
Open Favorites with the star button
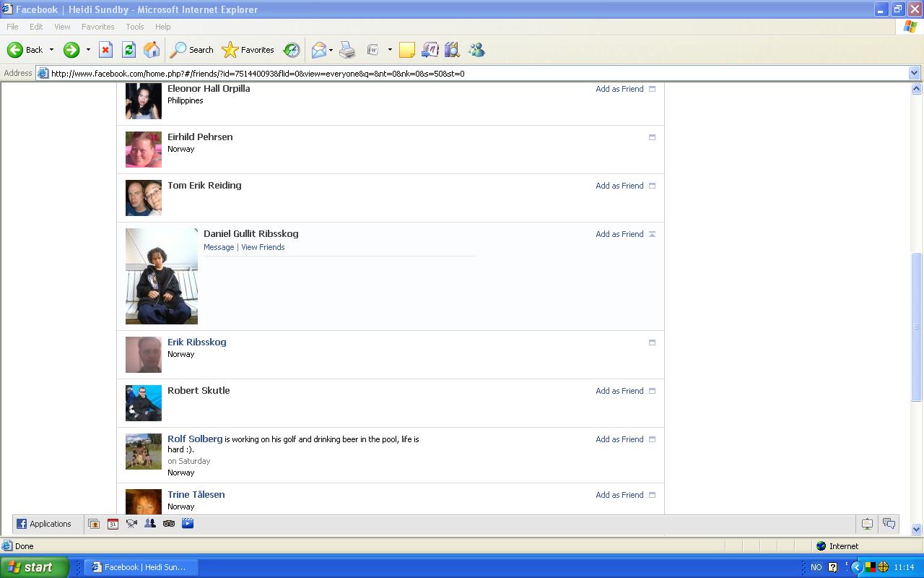(x=248, y=50)
